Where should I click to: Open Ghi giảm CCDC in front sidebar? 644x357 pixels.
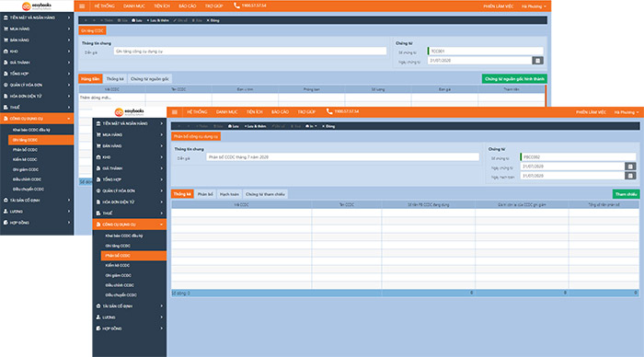pyautogui.click(x=118, y=275)
